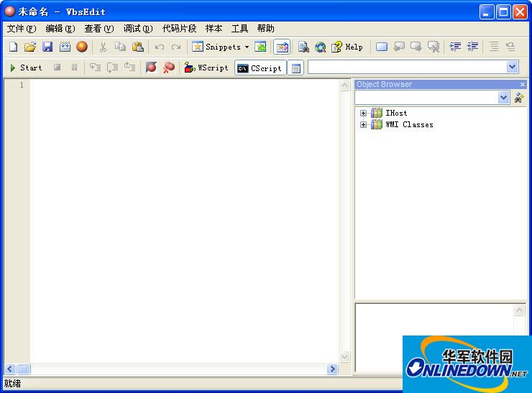Open the Snippets button

(x=216, y=47)
